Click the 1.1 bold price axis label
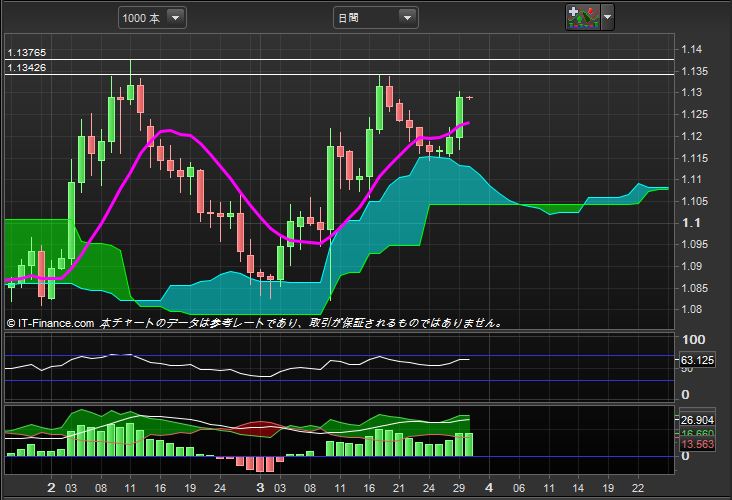 pyautogui.click(x=691, y=223)
